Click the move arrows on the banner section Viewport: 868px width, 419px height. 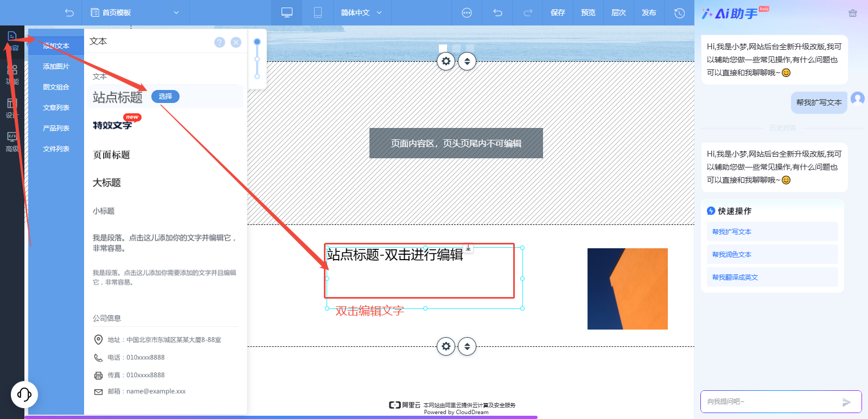point(467,61)
